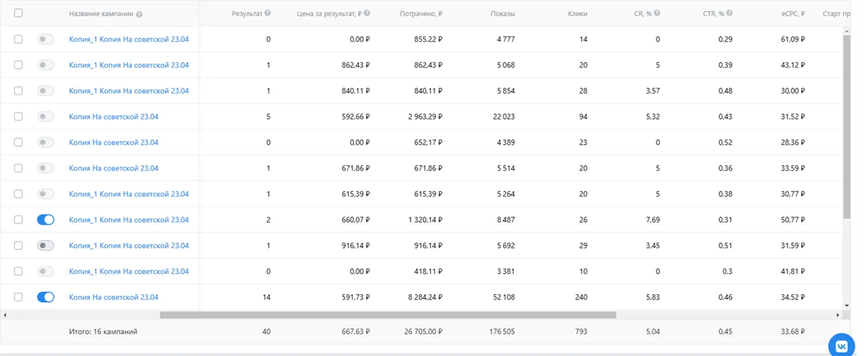868x356 pixels.
Task: Click the help icon beside "CR, %"
Action: (657, 13)
